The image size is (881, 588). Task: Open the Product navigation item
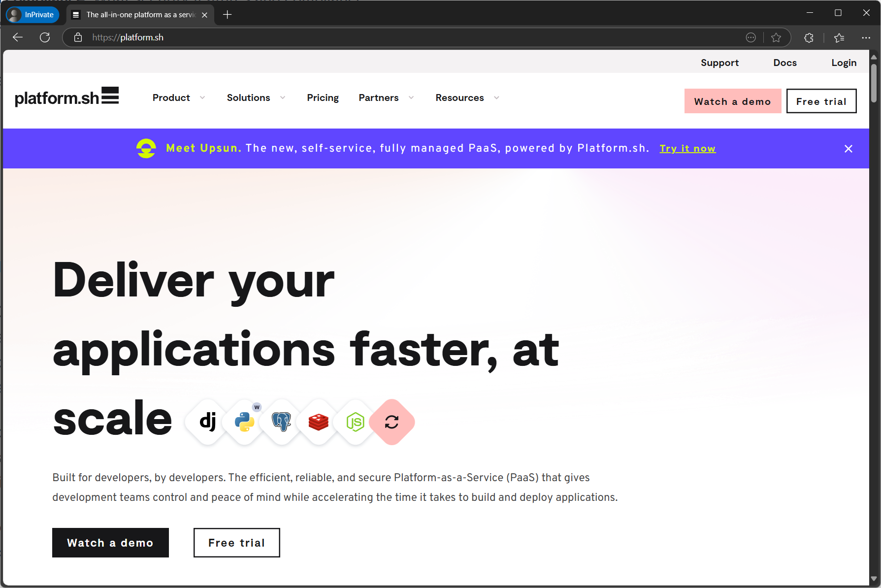171,98
